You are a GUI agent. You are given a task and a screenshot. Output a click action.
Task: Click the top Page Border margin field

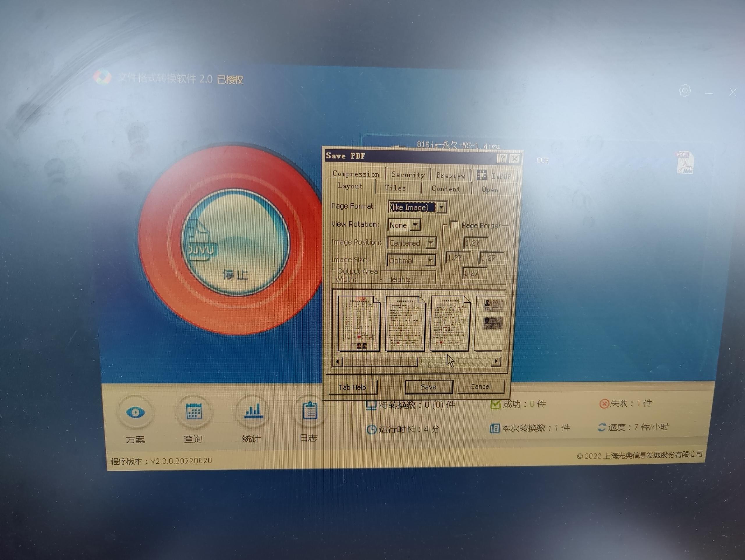(x=476, y=243)
